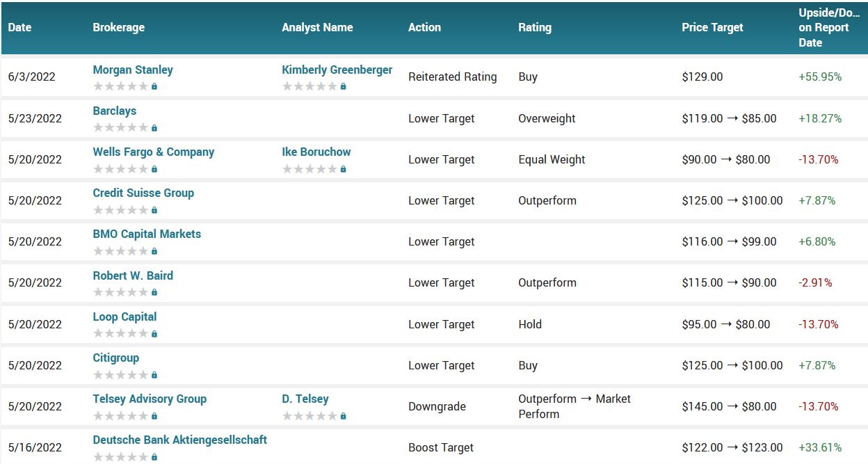
Task: Open the BMO Capital Markets link
Action: click(147, 234)
